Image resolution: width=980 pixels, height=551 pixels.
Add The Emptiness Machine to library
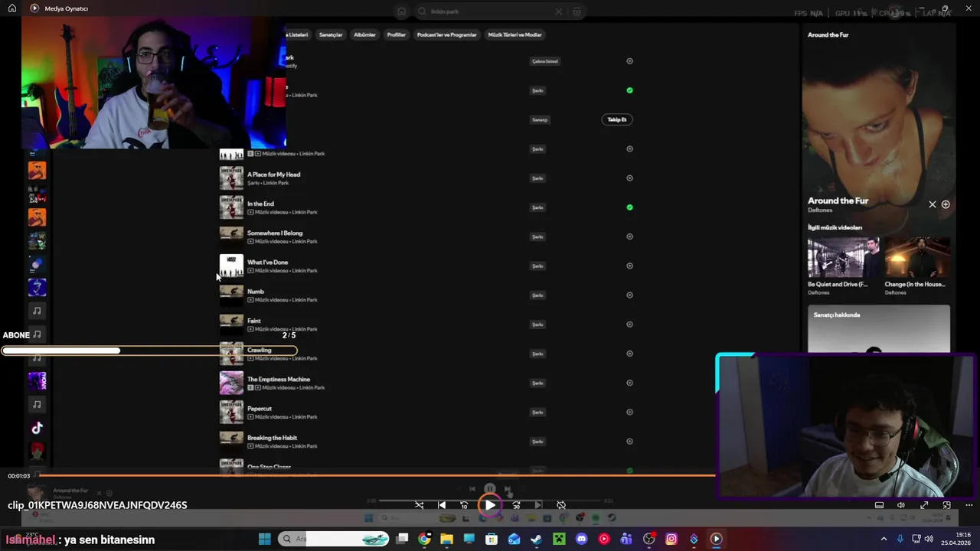(630, 383)
